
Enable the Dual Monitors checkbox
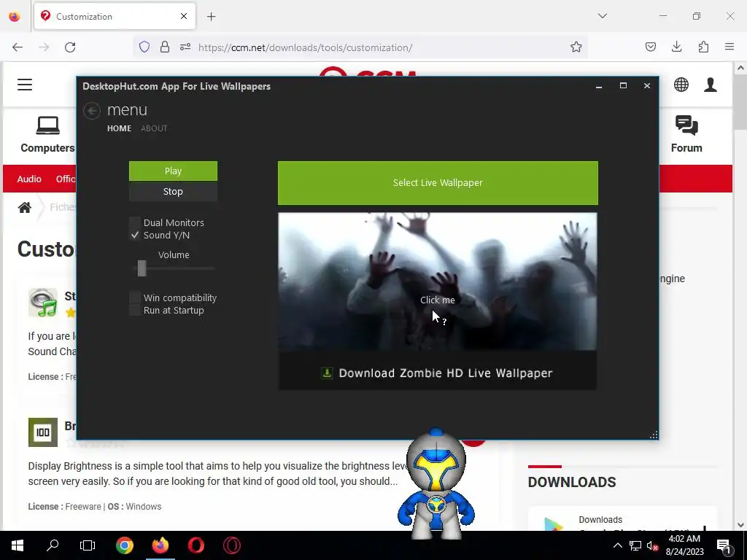point(135,222)
